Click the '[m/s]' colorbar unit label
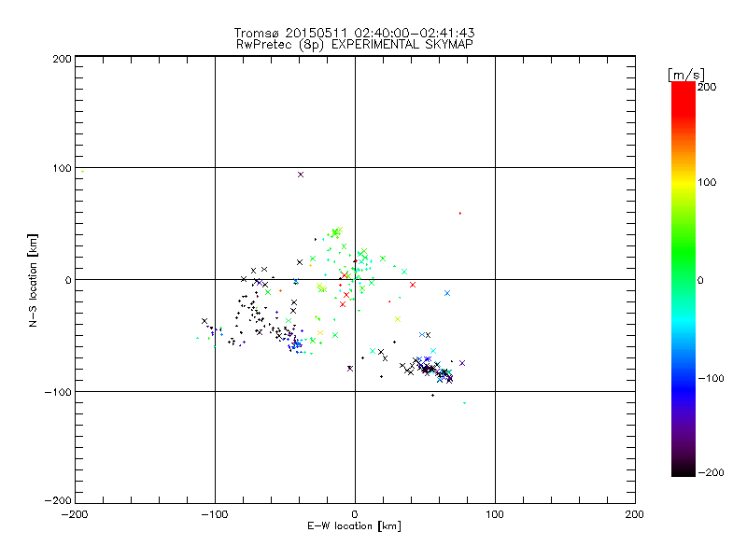The image size is (747, 560). point(685,75)
